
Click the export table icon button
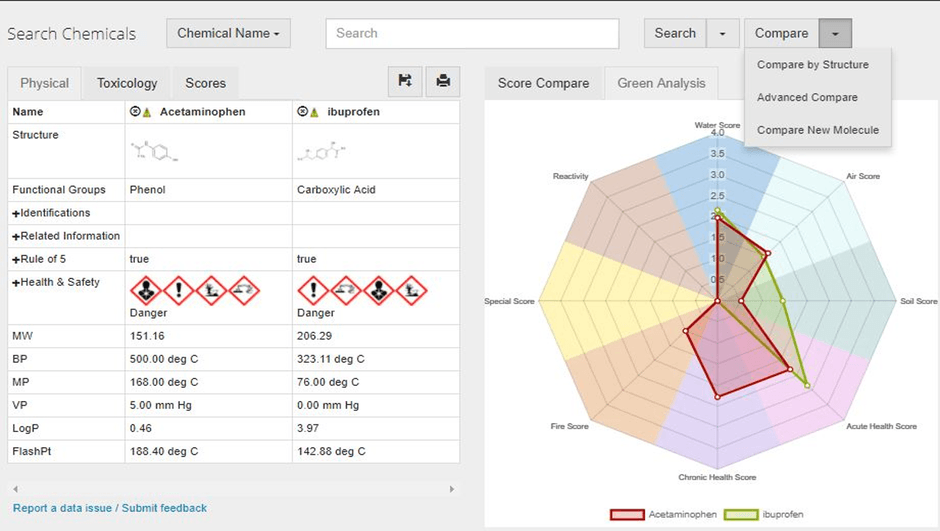(x=405, y=81)
